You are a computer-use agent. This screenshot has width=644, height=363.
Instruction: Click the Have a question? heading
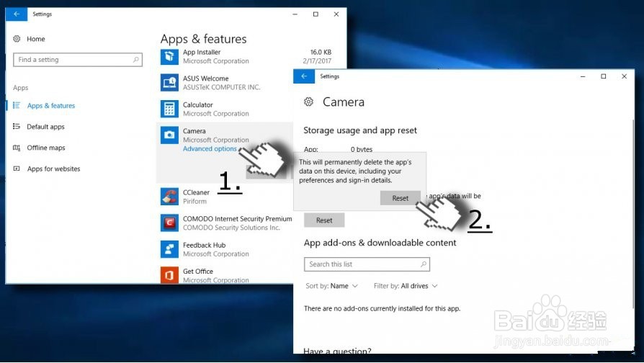coord(337,351)
